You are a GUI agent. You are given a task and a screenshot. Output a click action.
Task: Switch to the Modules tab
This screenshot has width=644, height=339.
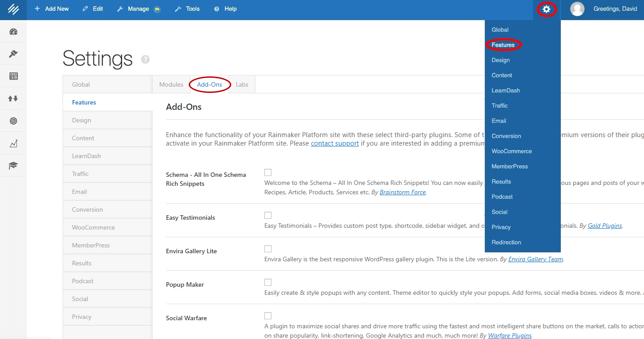point(171,84)
